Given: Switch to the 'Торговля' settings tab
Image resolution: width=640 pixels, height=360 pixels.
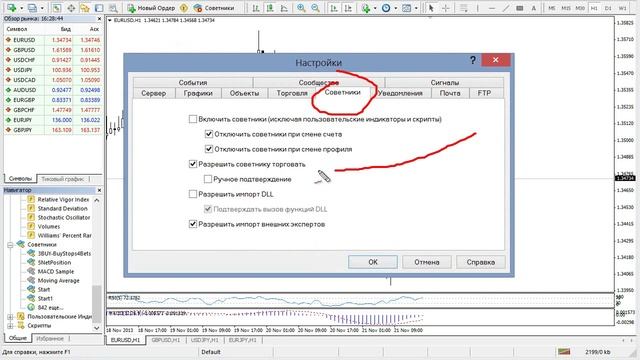Looking at the screenshot, I should (291, 93).
